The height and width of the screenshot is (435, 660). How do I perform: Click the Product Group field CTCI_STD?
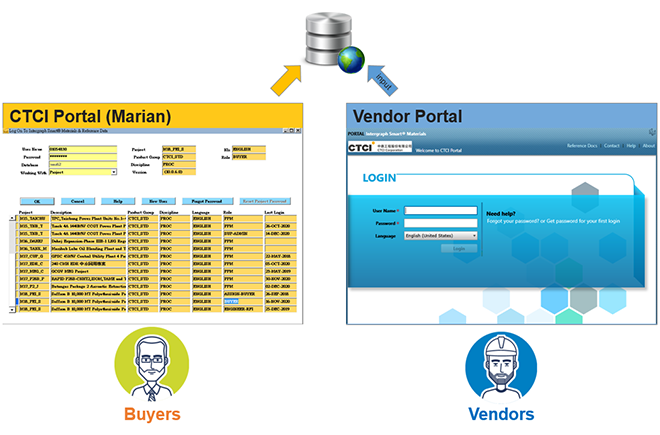click(x=179, y=157)
